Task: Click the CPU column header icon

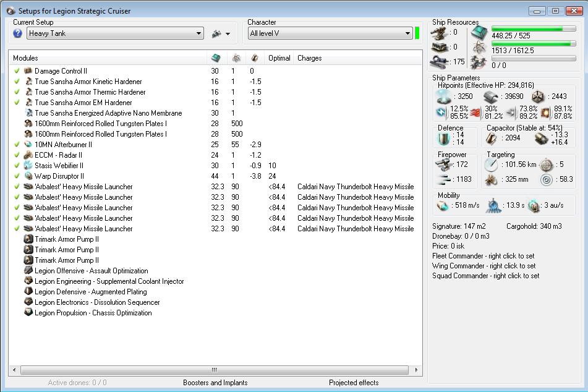Action: pos(216,58)
